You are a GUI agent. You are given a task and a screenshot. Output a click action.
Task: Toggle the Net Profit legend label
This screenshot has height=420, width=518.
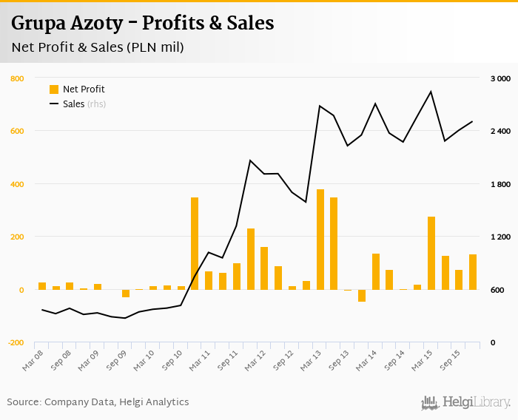84,89
